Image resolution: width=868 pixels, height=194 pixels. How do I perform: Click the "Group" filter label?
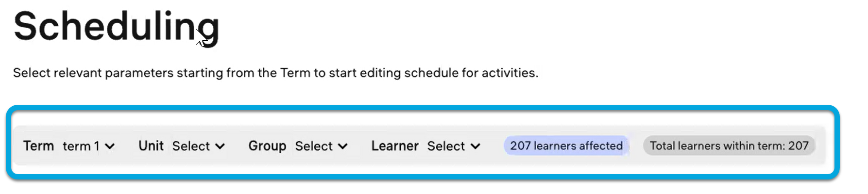click(x=267, y=146)
